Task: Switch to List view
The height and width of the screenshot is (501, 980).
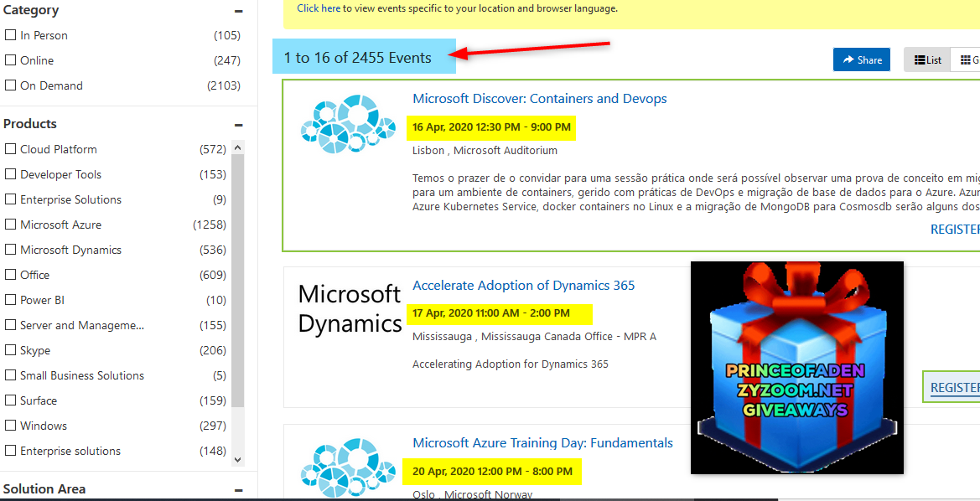Action: 927,59
